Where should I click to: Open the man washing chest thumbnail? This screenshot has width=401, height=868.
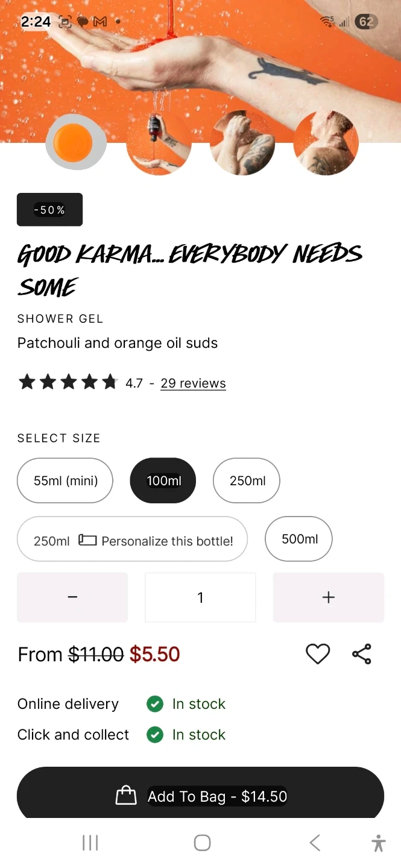(x=242, y=143)
